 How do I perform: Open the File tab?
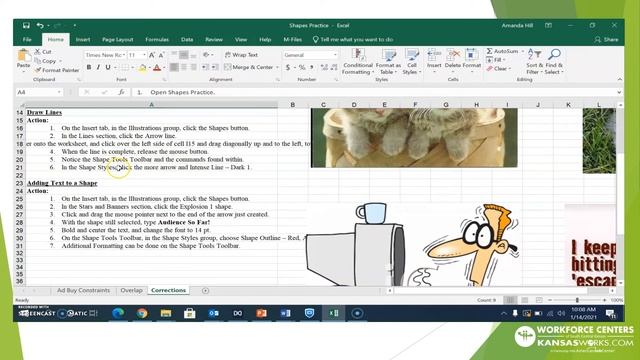[27, 40]
